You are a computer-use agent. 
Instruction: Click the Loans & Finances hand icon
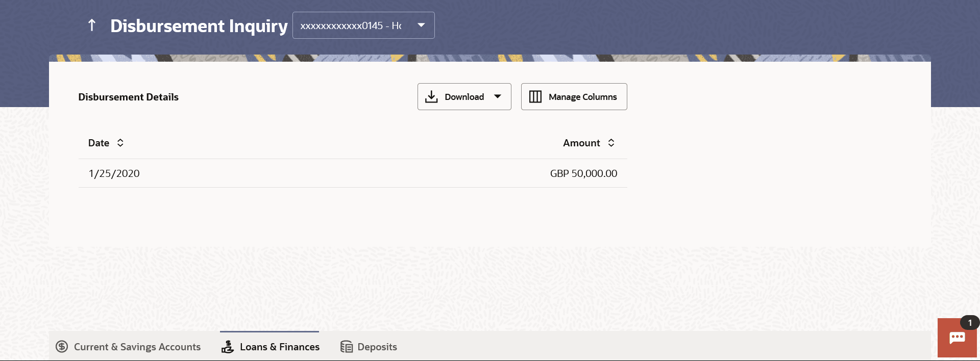tap(228, 347)
